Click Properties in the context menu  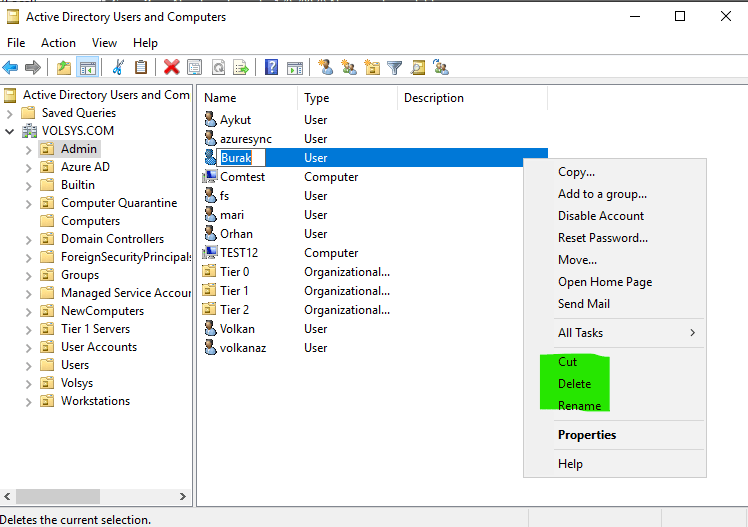click(587, 435)
